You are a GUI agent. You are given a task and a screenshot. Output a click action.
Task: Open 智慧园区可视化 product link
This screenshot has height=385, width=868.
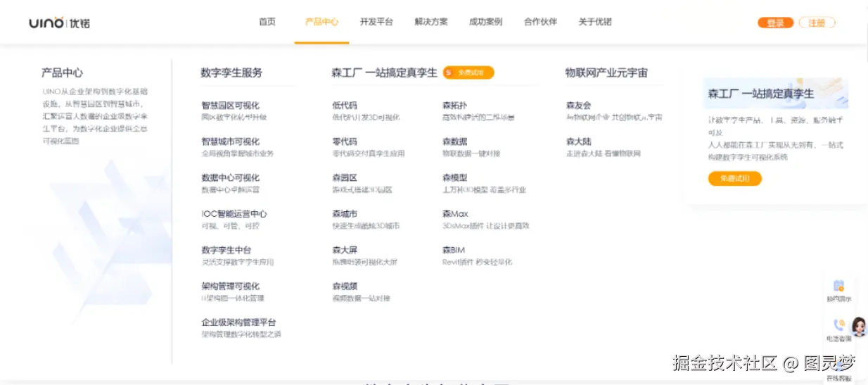[230, 106]
